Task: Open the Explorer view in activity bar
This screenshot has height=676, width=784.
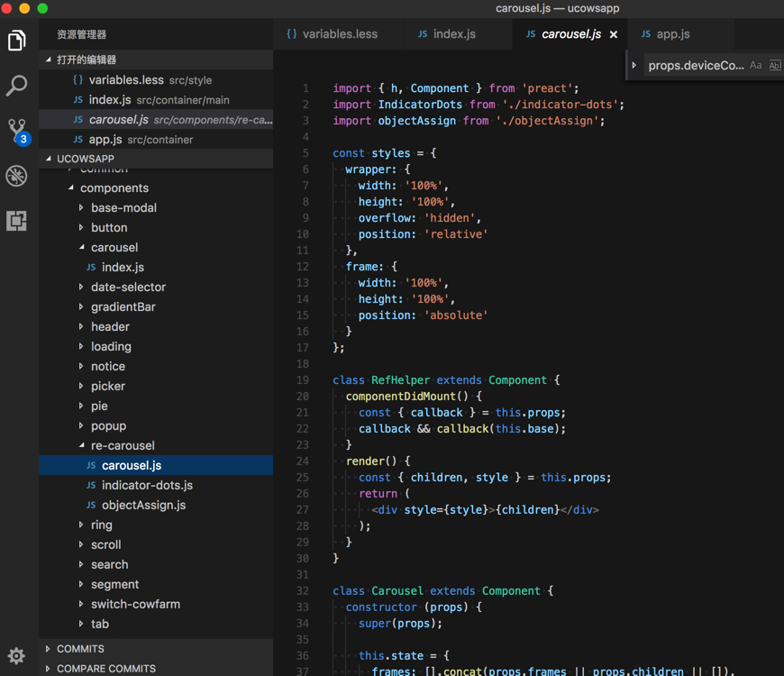Action: pos(17,41)
